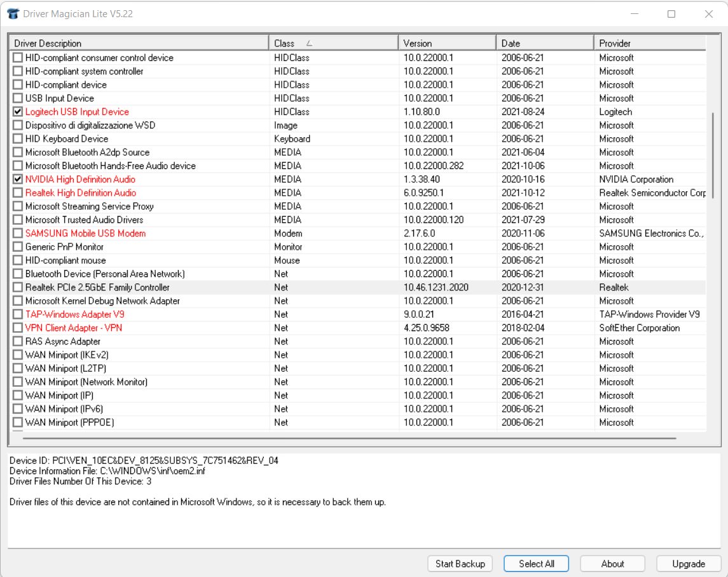This screenshot has width=728, height=577.
Task: Uncheck NVIDIA High Definition Audio checkbox
Action: pos(18,179)
